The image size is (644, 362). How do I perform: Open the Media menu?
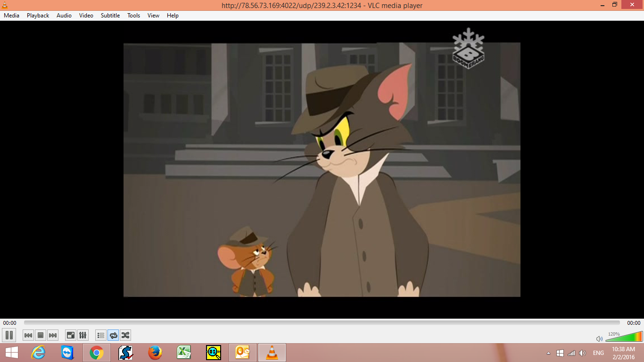click(12, 16)
